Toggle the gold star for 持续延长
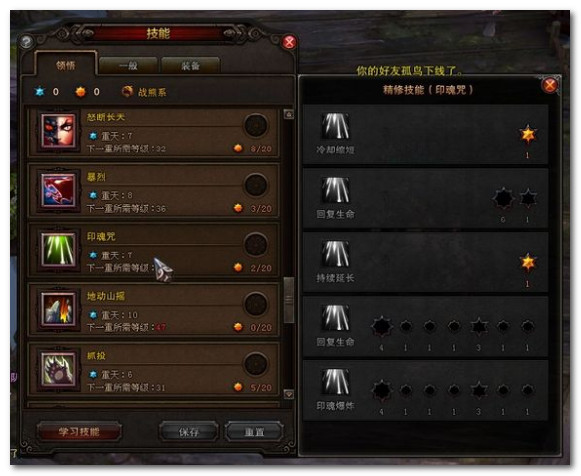Screen dimensions: 581x476 [x=528, y=262]
